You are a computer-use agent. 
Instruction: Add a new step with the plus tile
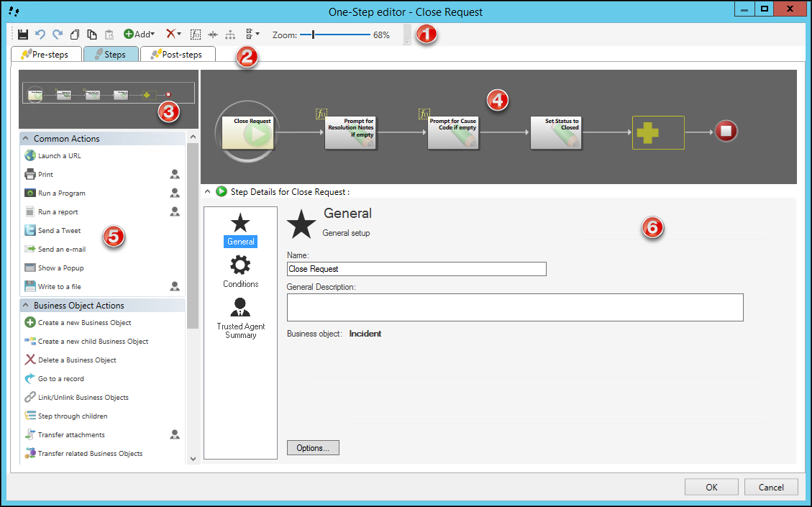[x=657, y=132]
